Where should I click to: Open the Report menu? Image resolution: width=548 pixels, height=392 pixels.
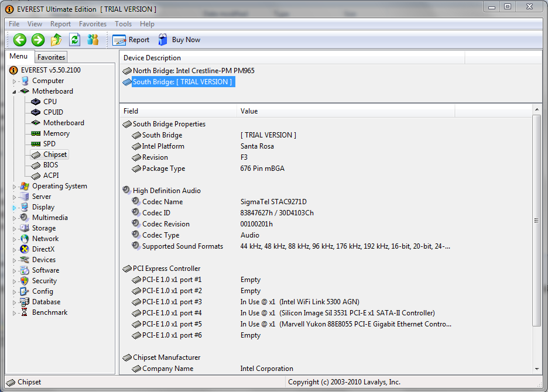point(60,24)
